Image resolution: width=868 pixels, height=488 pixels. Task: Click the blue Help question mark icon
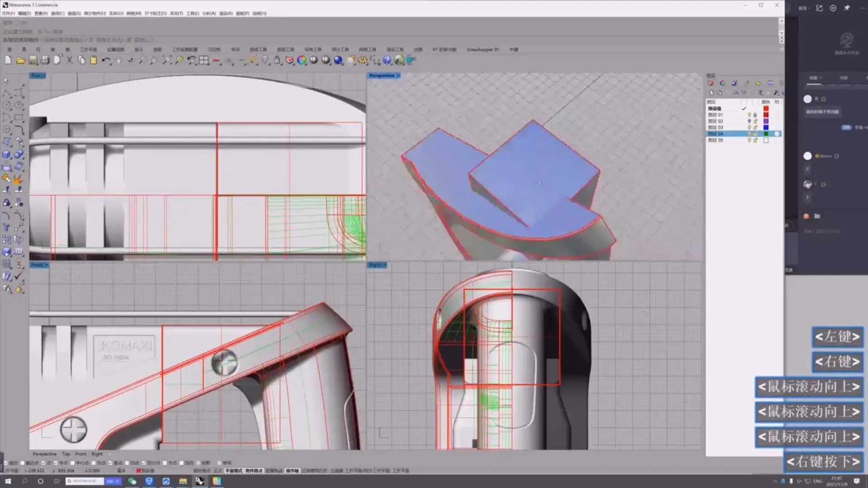(x=387, y=60)
